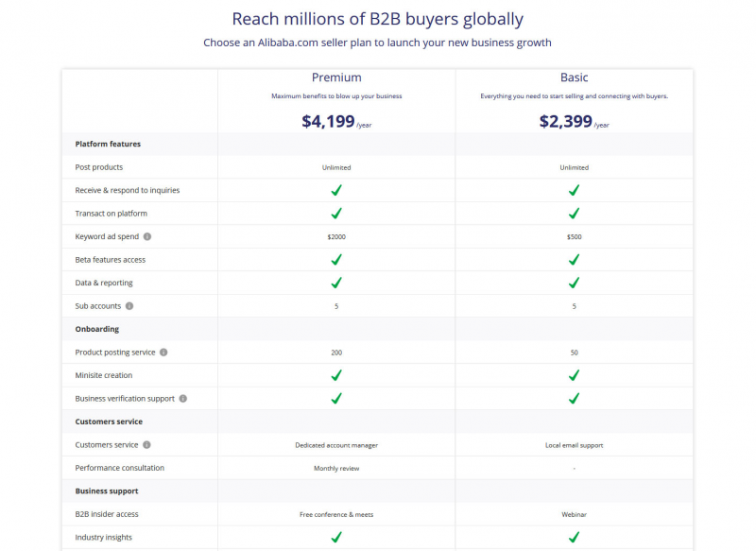Click the "Platform features" section header
Image resolution: width=756 pixels, height=551 pixels.
[x=108, y=145]
